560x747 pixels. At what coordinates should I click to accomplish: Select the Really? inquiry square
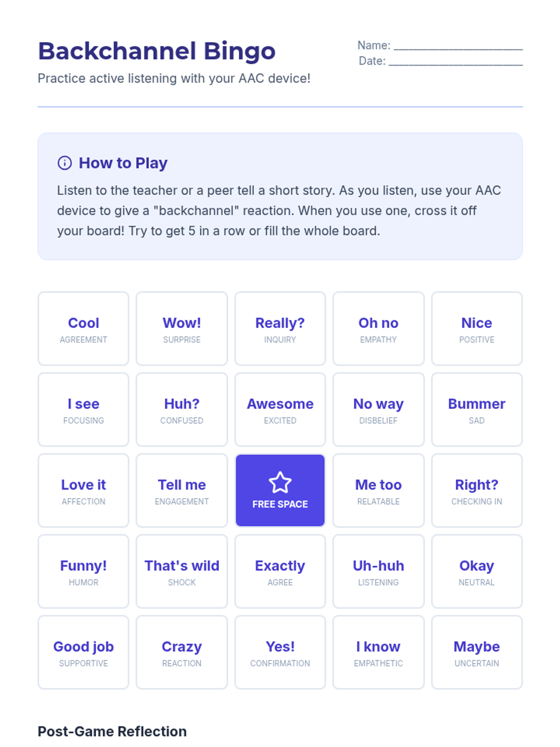[x=280, y=329]
